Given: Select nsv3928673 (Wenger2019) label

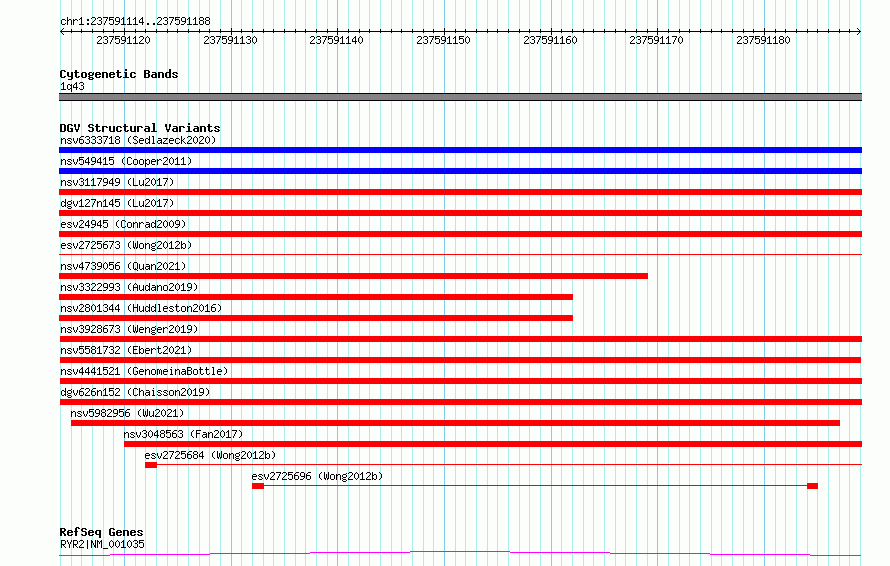Looking at the screenshot, I should [x=129, y=329].
